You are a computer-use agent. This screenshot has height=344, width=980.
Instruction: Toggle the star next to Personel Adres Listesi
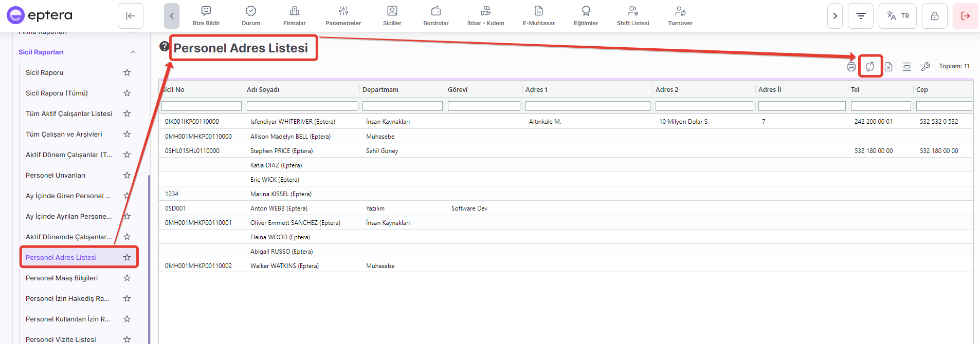tap(127, 257)
